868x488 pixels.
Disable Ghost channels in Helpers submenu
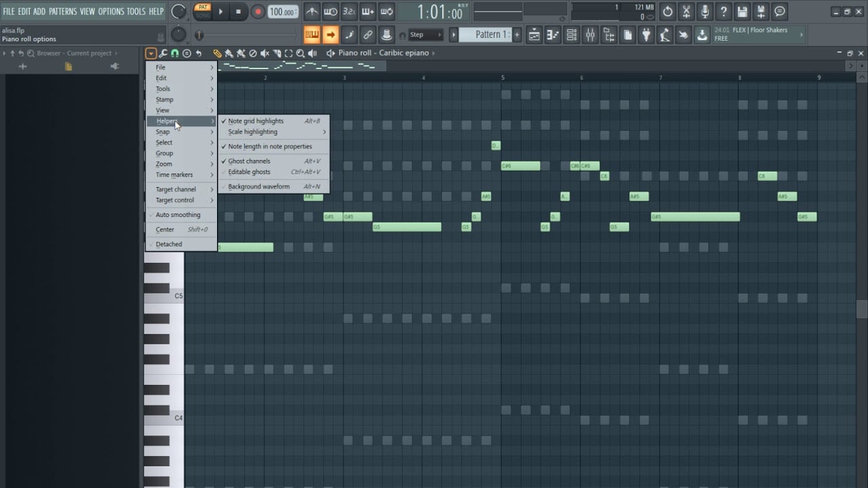(249, 161)
